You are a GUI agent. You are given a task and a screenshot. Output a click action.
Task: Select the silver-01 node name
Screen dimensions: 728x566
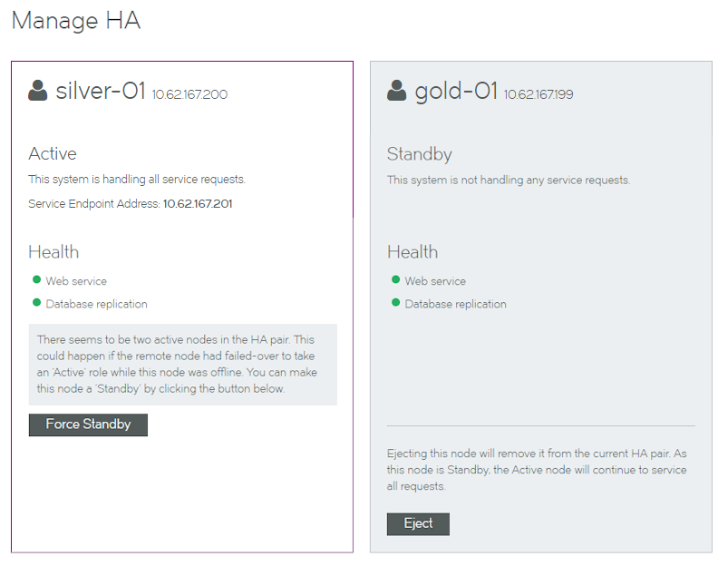101,90
